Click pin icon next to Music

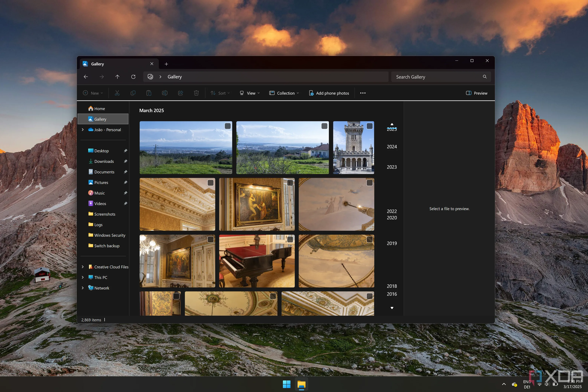[x=126, y=193]
